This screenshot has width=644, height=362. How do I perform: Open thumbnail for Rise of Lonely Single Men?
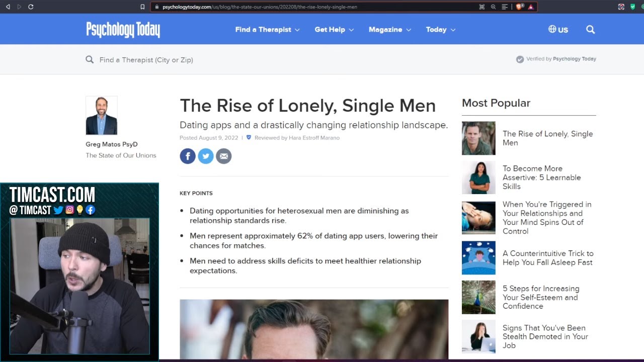pos(478,138)
